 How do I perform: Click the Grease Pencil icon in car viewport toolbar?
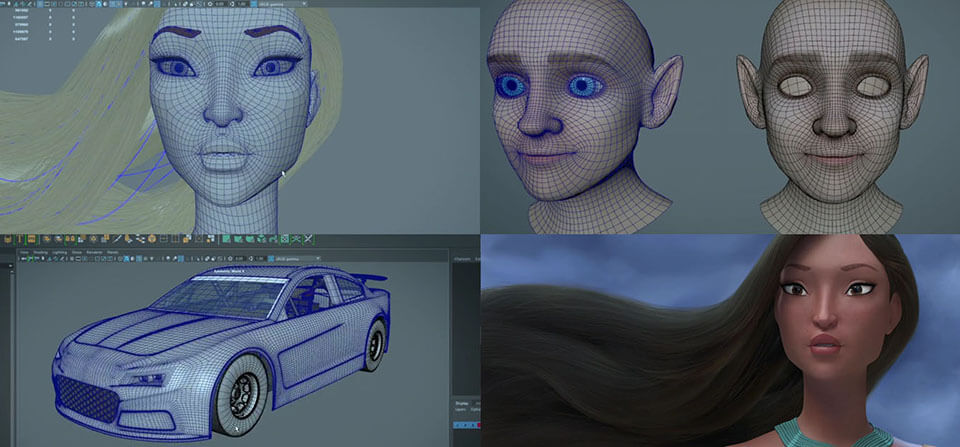click(61, 259)
